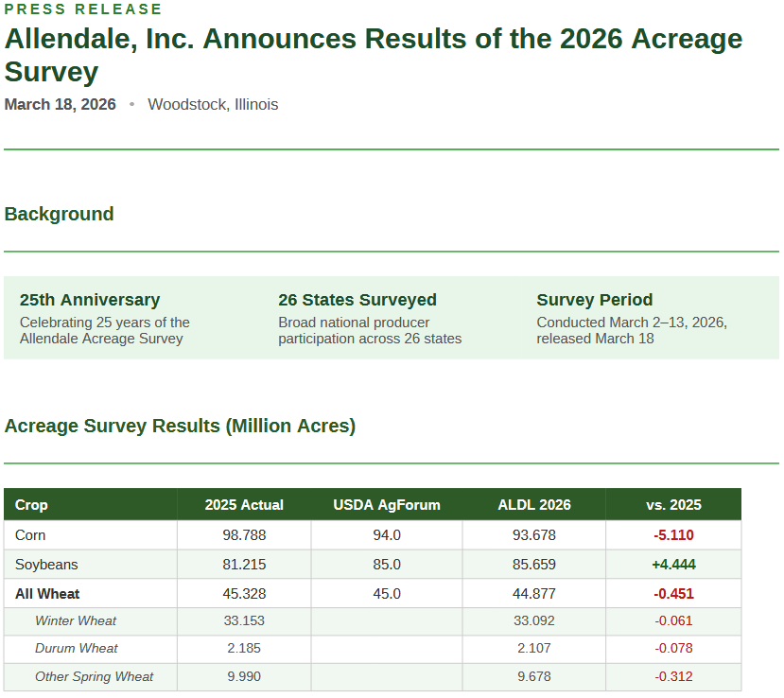Image resolution: width=784 pixels, height=698 pixels.
Task: Click the 2025 Actual column header
Action: (244, 504)
